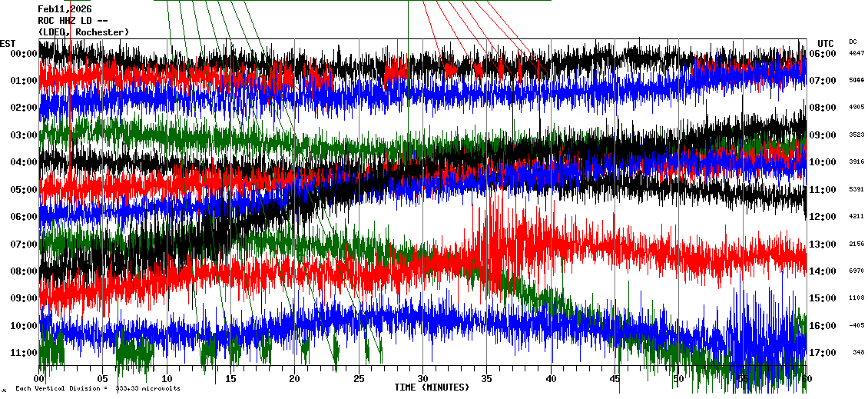This screenshot has height=399, width=868.
Task: Click the negative DC value -405
Action: click(x=856, y=326)
